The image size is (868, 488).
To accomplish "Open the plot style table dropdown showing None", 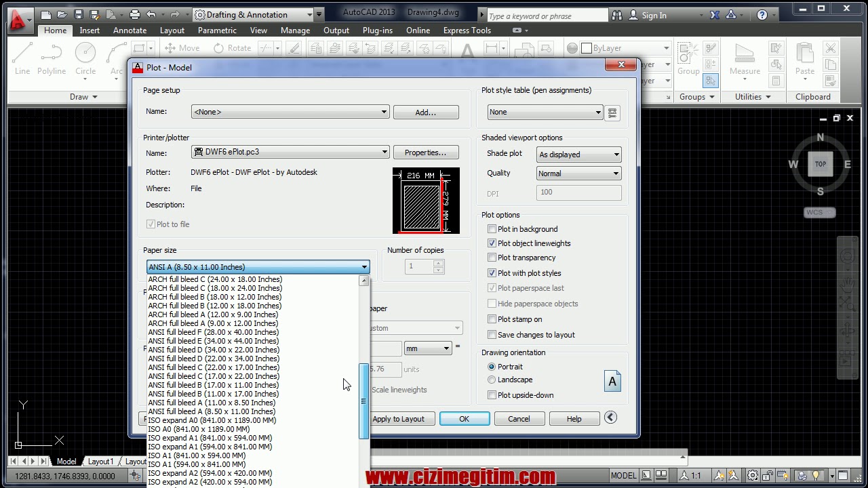I will (x=545, y=113).
